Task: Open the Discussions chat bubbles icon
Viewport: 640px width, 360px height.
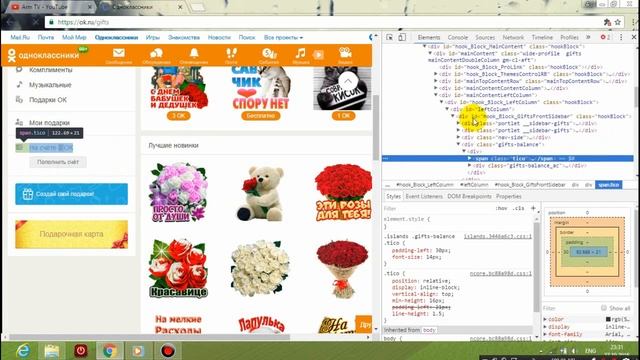Action: pos(156,53)
